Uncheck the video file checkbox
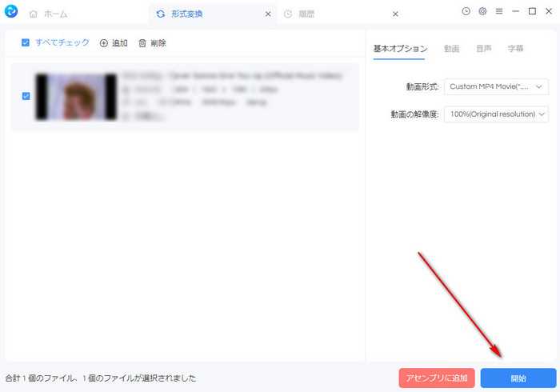This screenshot has width=560, height=392. (x=26, y=96)
